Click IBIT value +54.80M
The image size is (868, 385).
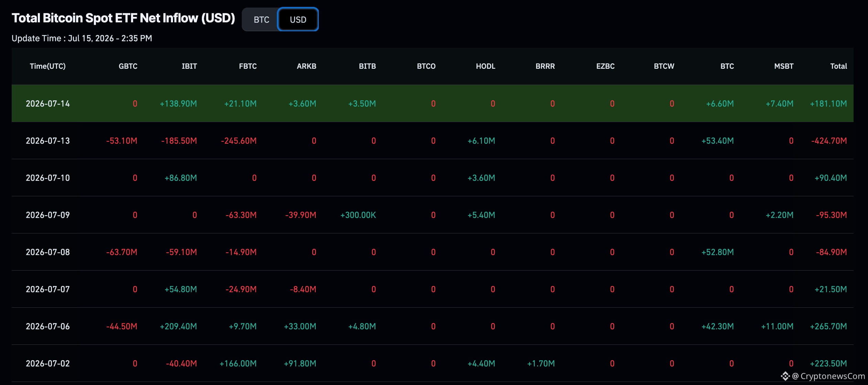tap(181, 289)
